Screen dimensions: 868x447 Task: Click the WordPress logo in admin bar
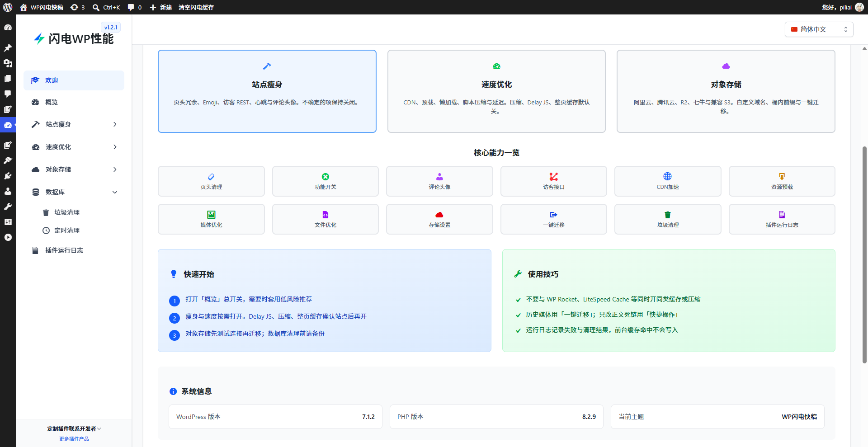click(x=8, y=7)
